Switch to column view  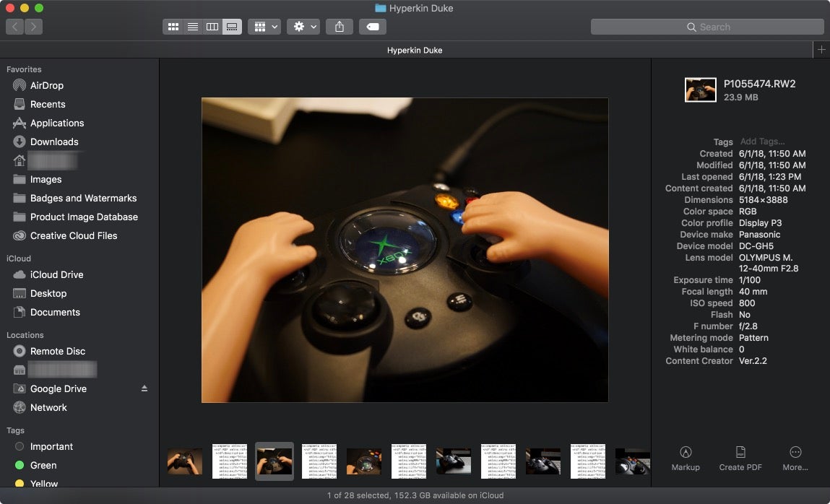(212, 27)
